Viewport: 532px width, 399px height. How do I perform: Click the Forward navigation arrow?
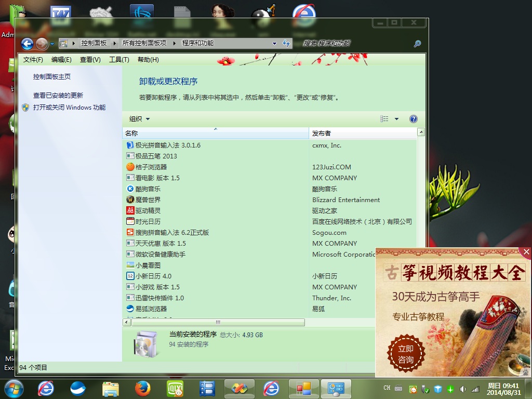pyautogui.click(x=42, y=44)
